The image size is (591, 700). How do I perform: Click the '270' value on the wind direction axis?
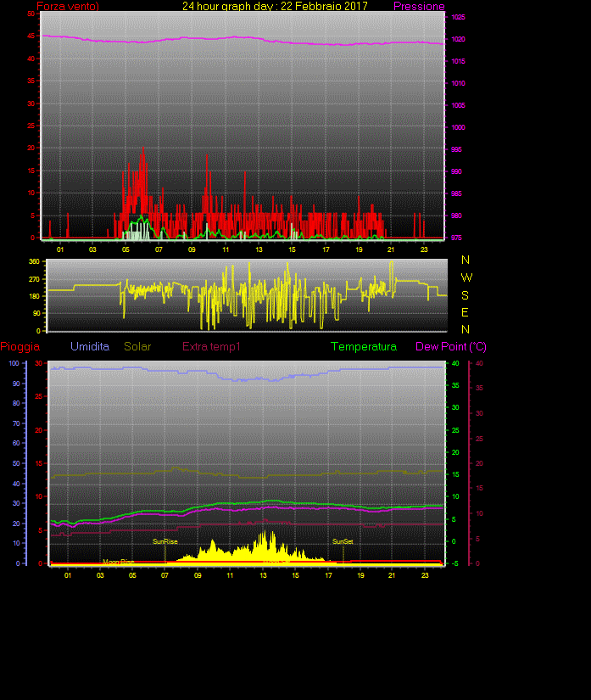pyautogui.click(x=34, y=279)
